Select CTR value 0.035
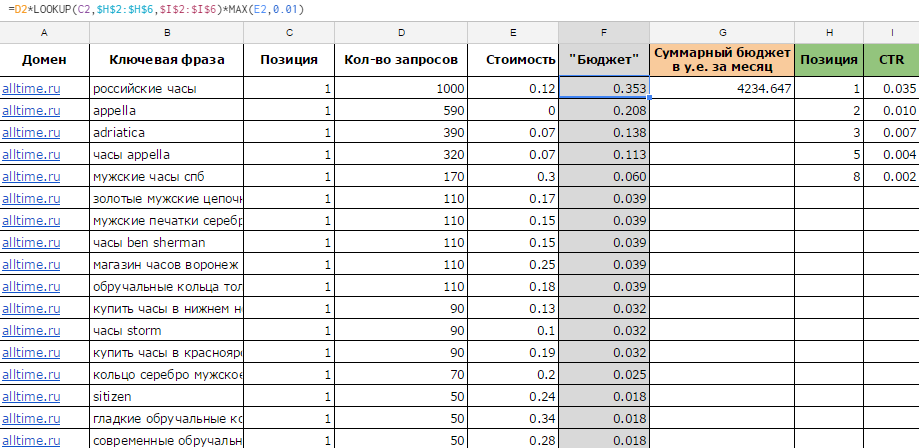 891,89
